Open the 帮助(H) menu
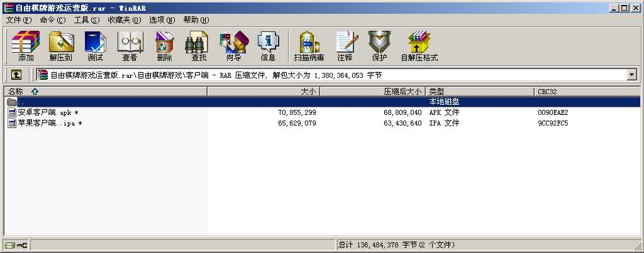Screen dimensions: 644x253 point(196,20)
